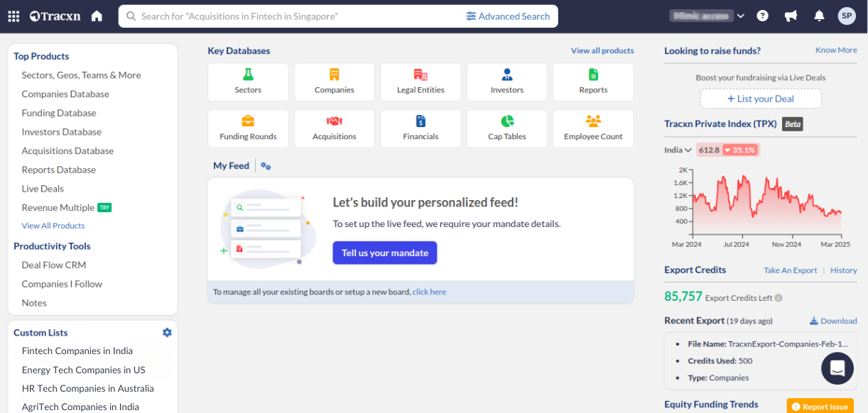Click Report Issue button

coord(820,407)
